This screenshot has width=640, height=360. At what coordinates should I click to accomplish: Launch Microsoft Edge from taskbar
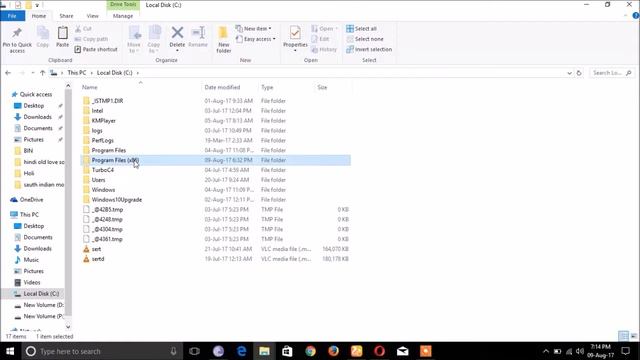tap(241, 351)
